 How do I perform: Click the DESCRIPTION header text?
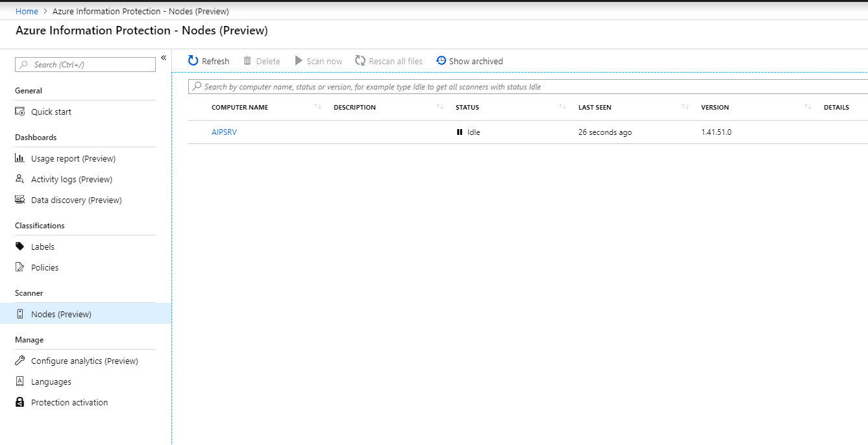coord(354,107)
